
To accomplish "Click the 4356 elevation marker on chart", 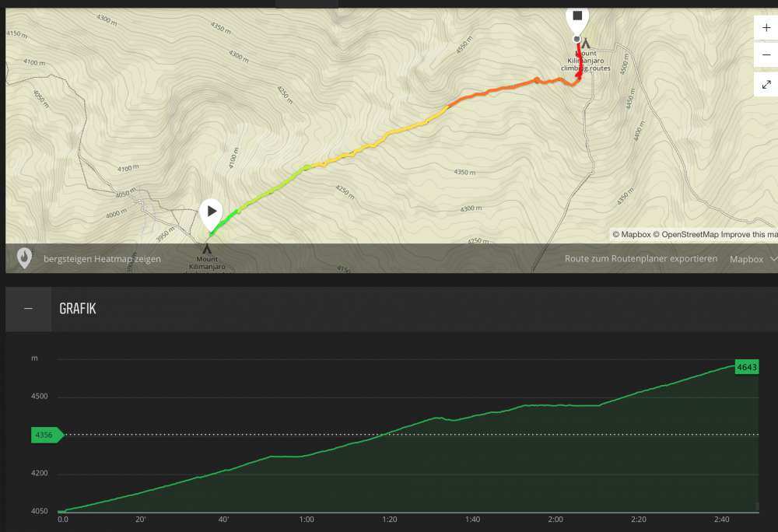I will pos(44,435).
